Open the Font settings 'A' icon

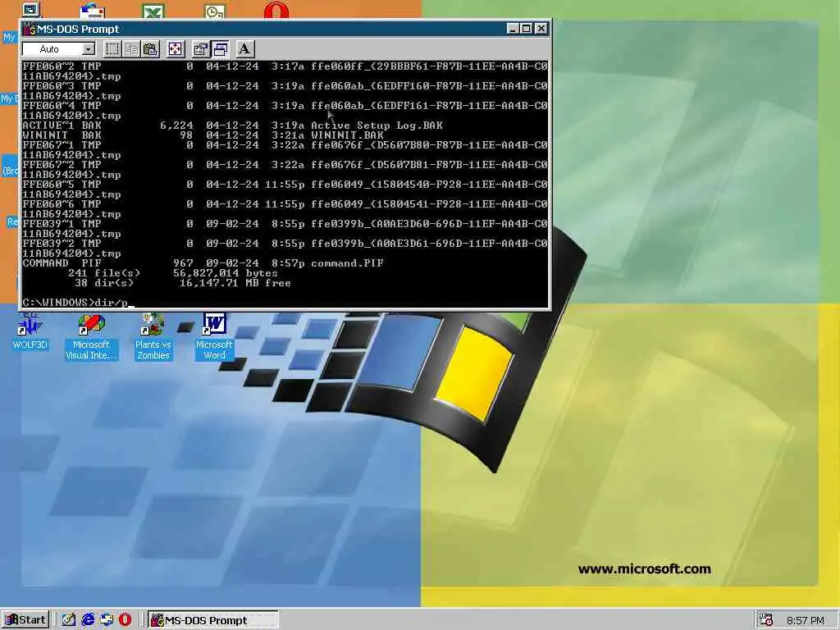click(244, 49)
